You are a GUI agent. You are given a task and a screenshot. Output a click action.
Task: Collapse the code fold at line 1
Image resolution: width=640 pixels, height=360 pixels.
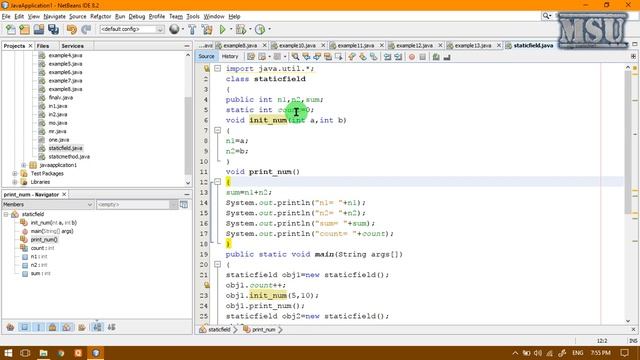tap(218, 69)
